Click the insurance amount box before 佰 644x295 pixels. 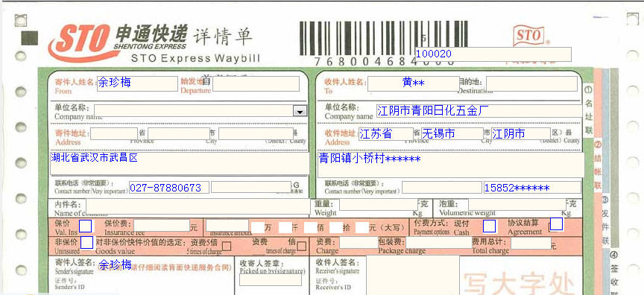tap(311, 227)
